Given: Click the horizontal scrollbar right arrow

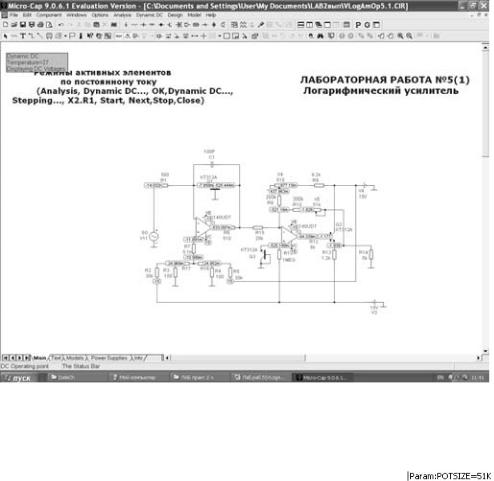Looking at the screenshot, I should 479,358.
